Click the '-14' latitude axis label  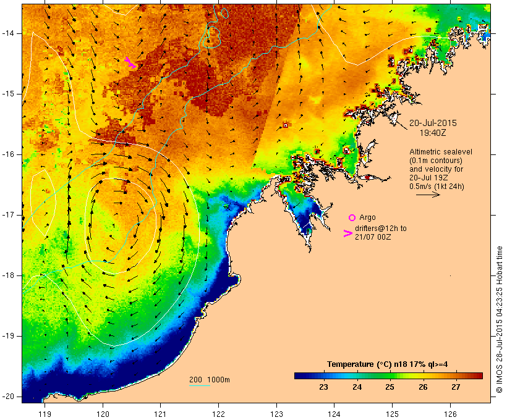(x=7, y=33)
